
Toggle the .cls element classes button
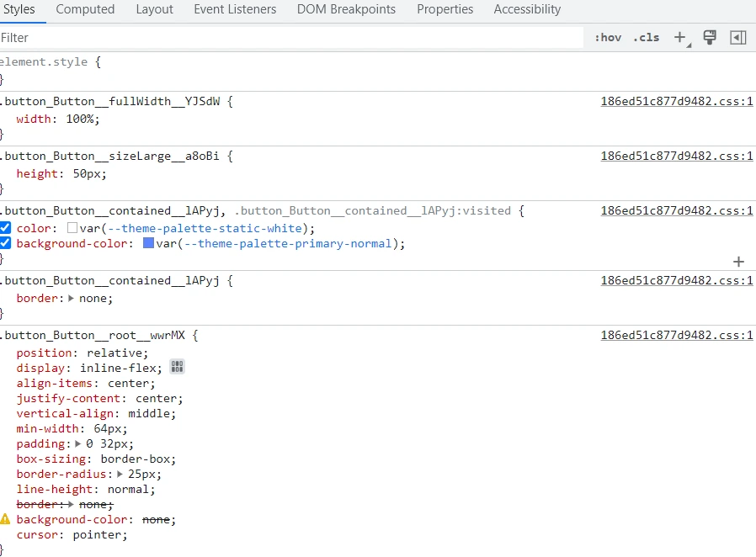(x=646, y=38)
